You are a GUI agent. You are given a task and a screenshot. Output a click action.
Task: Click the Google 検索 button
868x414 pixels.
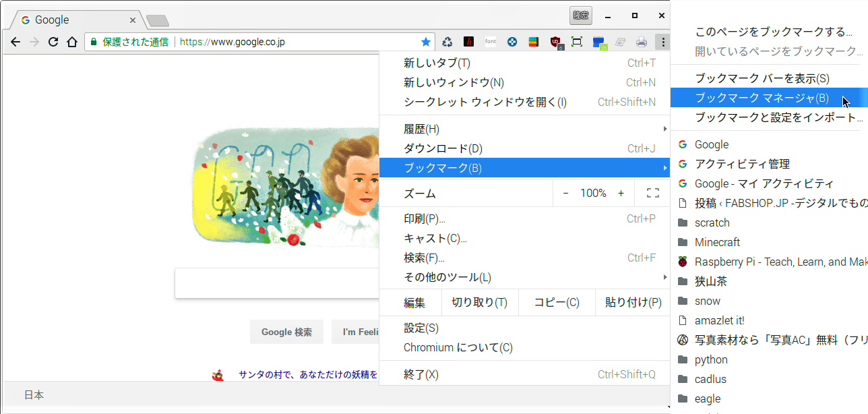tap(286, 332)
